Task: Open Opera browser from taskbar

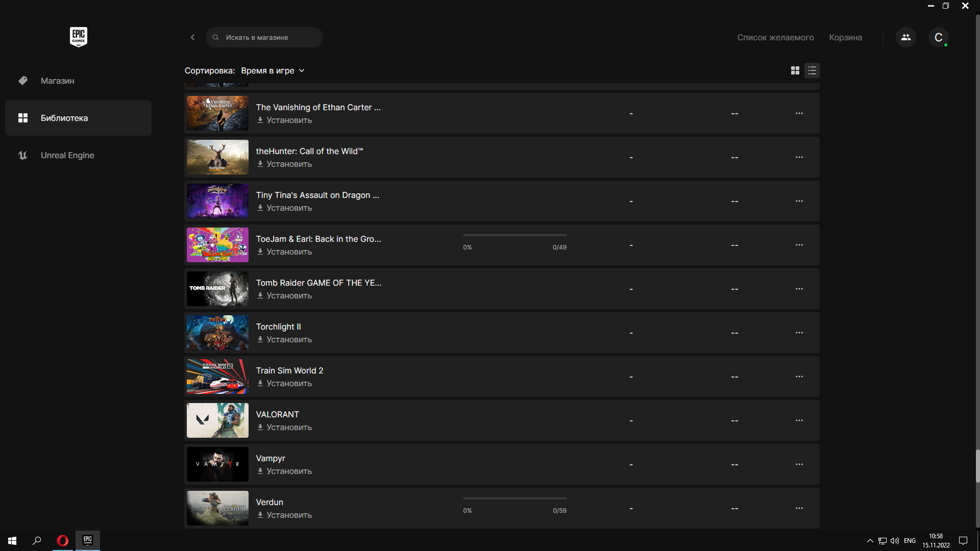Action: click(x=63, y=541)
